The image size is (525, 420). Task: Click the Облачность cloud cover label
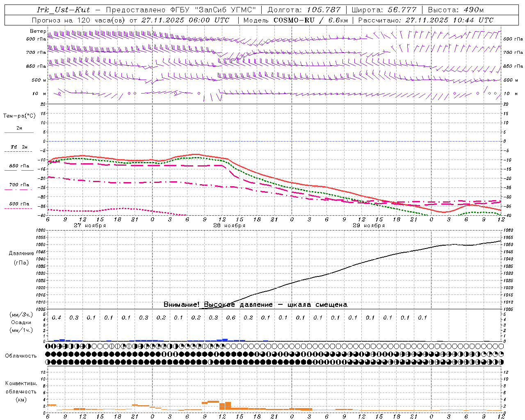[x=21, y=356]
